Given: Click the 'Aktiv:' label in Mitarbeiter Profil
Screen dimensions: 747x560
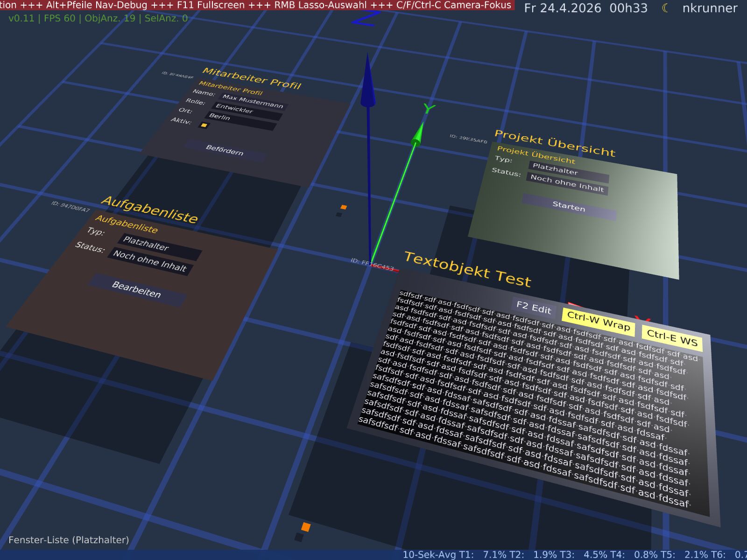Looking at the screenshot, I should (x=181, y=120).
